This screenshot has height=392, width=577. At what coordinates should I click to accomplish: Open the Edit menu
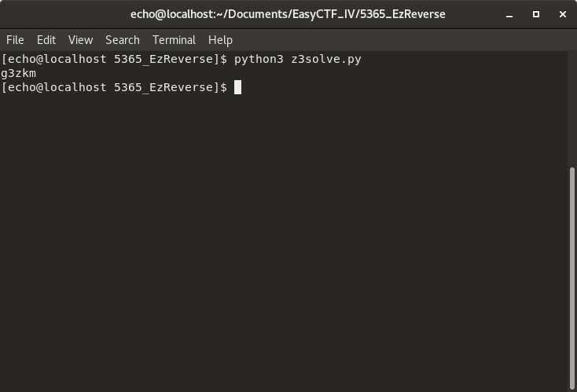point(46,40)
